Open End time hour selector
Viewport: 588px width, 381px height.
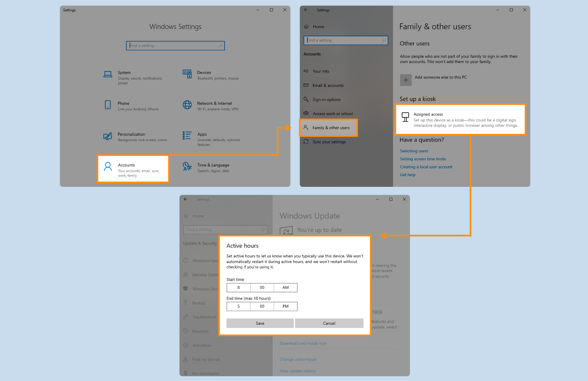click(x=238, y=306)
